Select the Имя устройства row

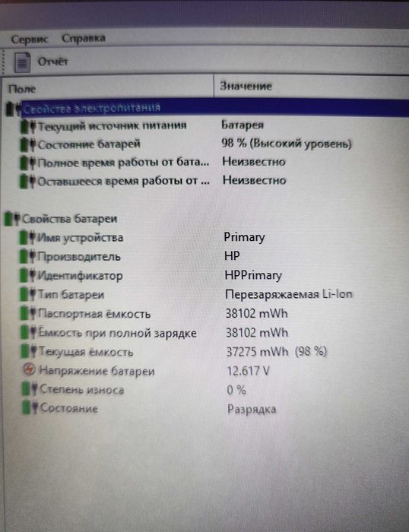pos(80,237)
